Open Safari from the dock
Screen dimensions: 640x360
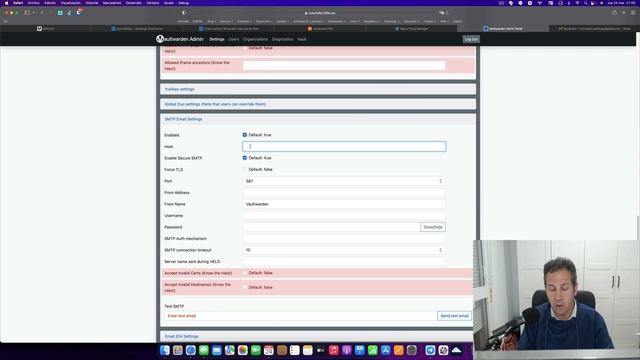click(191, 350)
